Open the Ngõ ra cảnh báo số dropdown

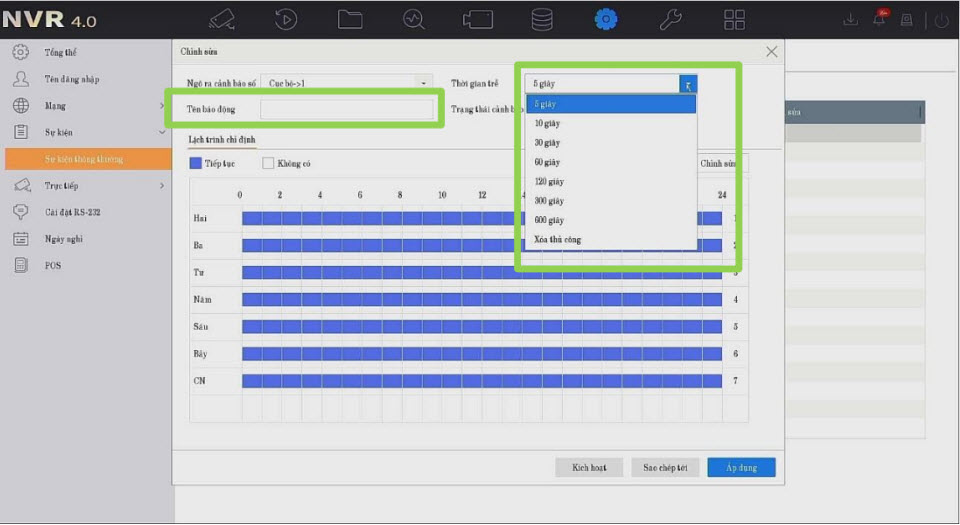[348, 84]
